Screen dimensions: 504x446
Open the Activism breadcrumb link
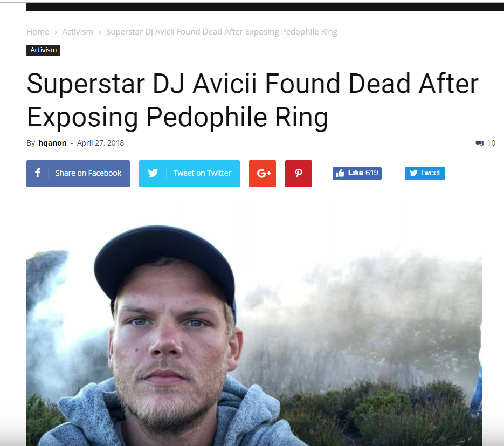coord(78,32)
